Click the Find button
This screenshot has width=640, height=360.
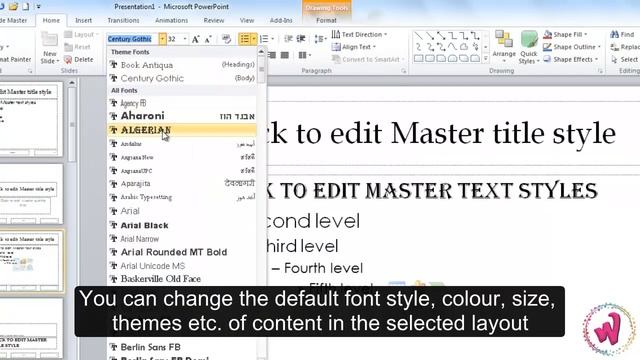coord(622,34)
